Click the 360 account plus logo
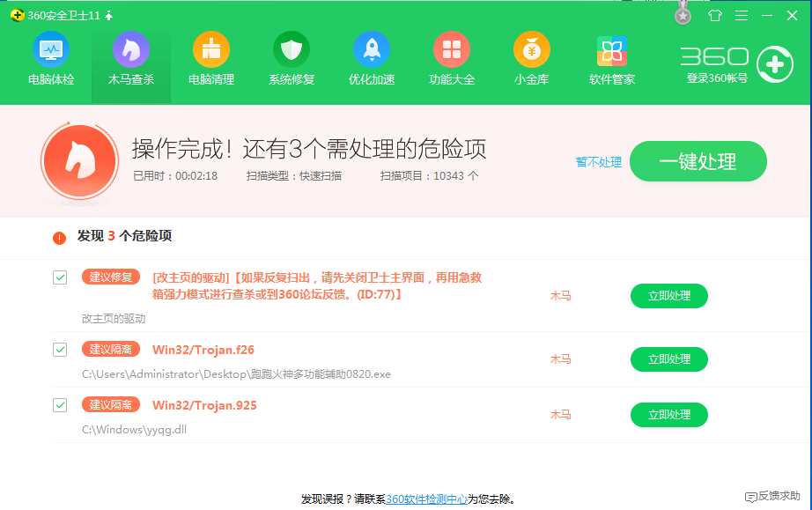This screenshot has width=812, height=510. point(775,64)
